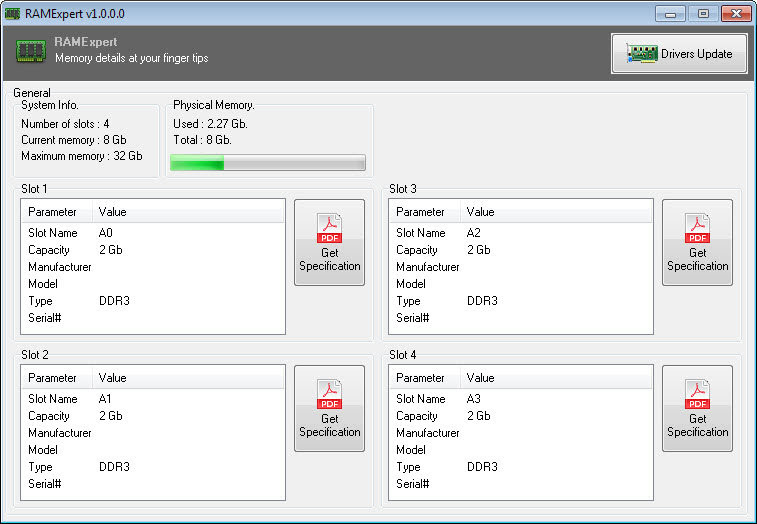
Task: Select the Type DDR3 row in Slot 1
Action: click(153, 301)
